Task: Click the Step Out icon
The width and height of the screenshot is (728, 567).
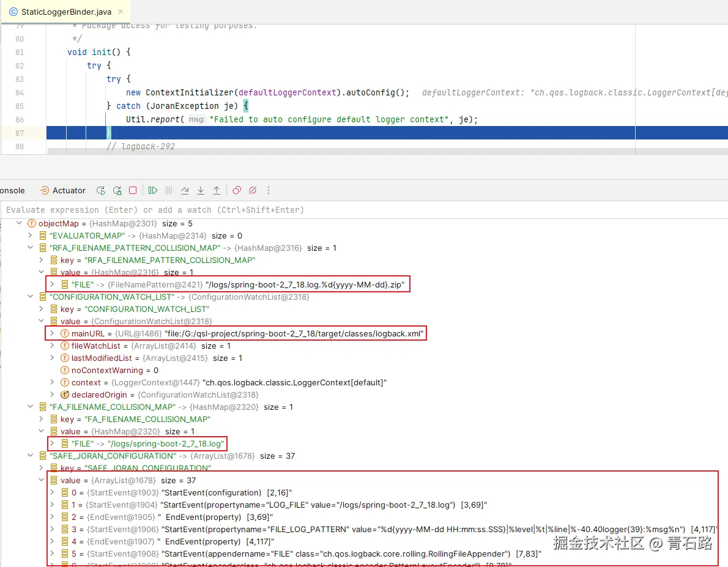Action: (x=217, y=190)
